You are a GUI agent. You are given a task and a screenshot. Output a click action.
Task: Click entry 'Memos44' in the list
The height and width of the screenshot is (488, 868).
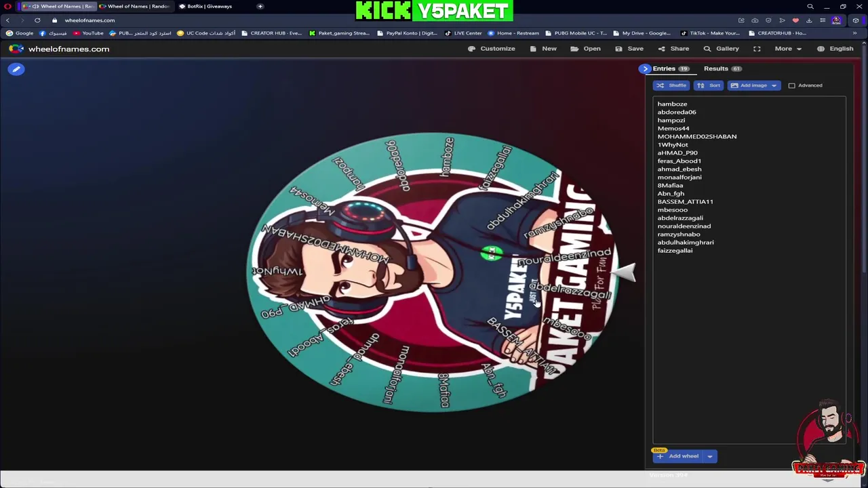click(673, 128)
